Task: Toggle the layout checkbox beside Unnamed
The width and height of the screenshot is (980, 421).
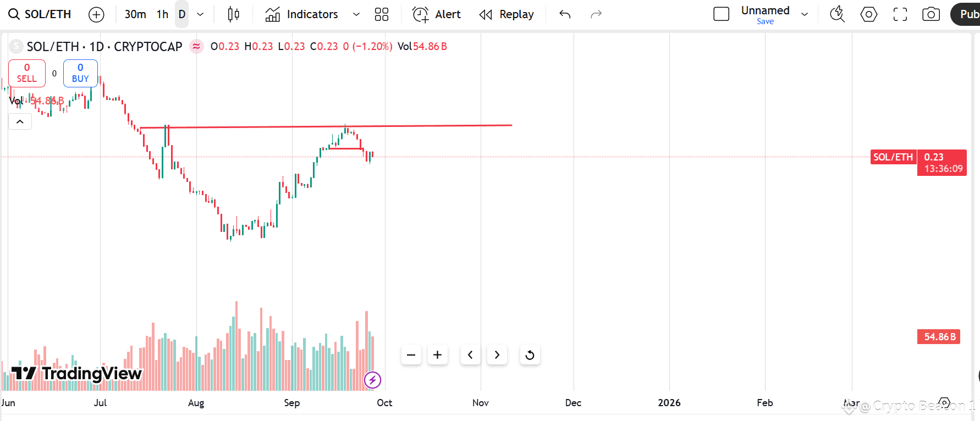Action: 721,14
